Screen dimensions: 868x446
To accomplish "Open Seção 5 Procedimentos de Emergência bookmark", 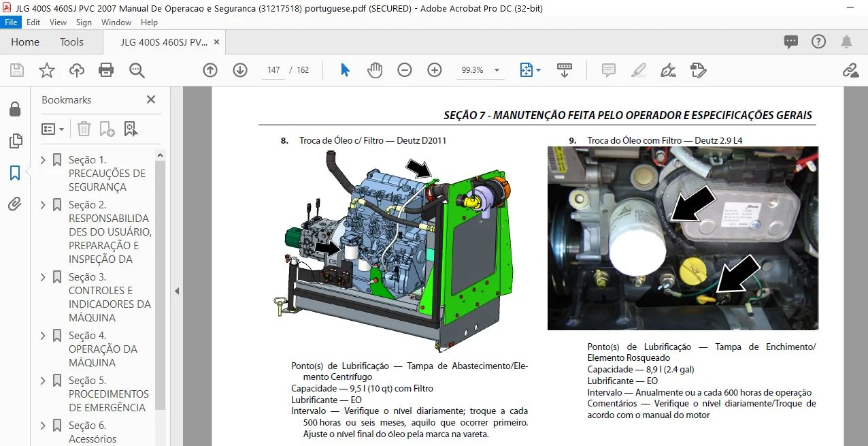I will click(108, 394).
